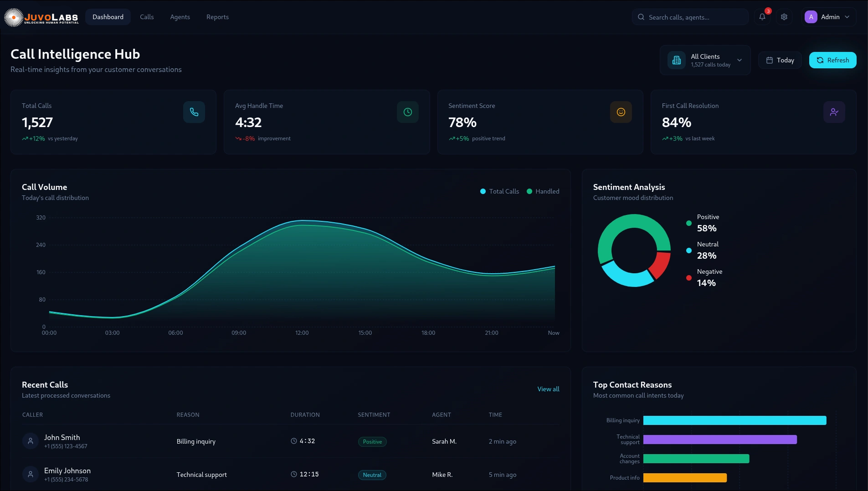Click the clock icon in Avg Handle Time card

tap(407, 112)
